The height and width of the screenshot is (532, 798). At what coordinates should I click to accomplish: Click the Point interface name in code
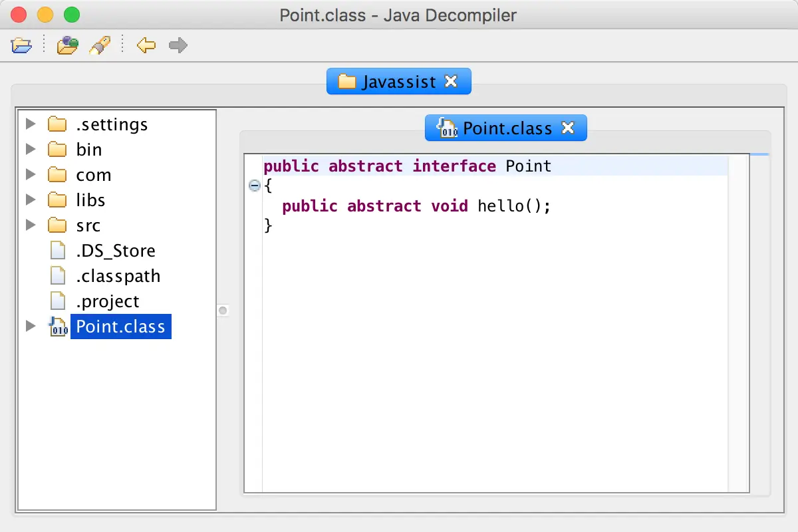(x=529, y=166)
